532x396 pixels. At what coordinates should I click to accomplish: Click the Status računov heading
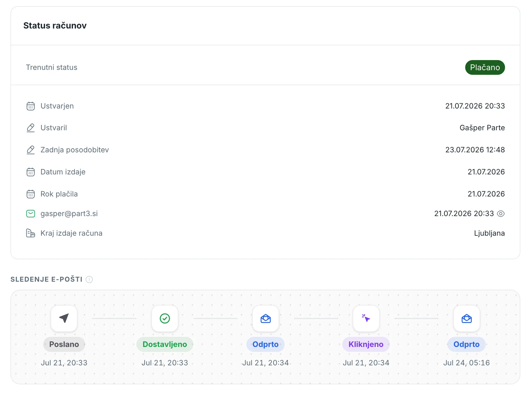(x=55, y=25)
